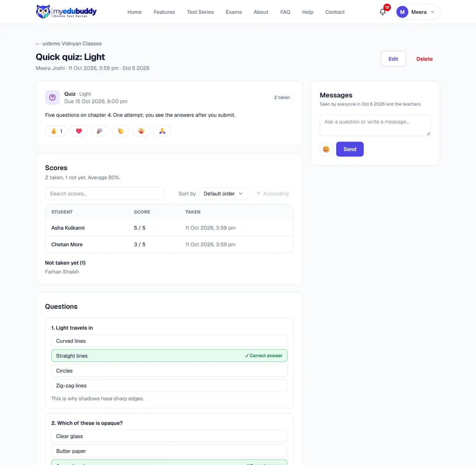
Task: Edit the Quick quiz
Action: (x=393, y=59)
